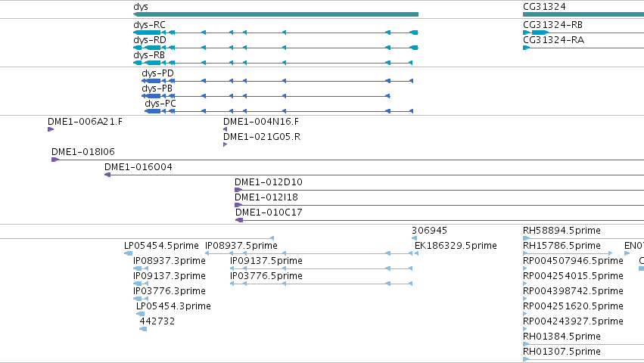The height and width of the screenshot is (363, 644).
Task: Select the IP09137.5prime EST label
Action: click(266, 261)
